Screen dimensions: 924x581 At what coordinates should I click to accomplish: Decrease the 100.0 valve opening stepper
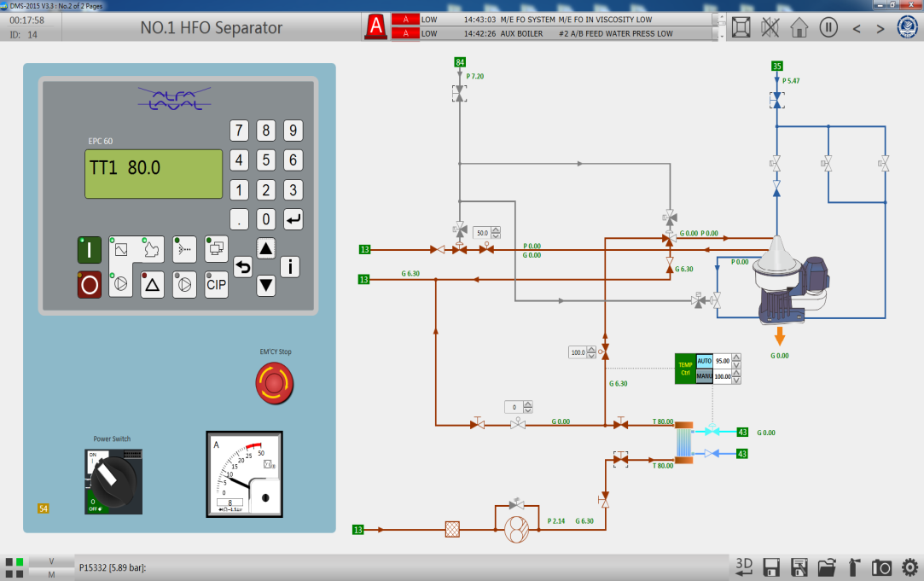pos(590,356)
